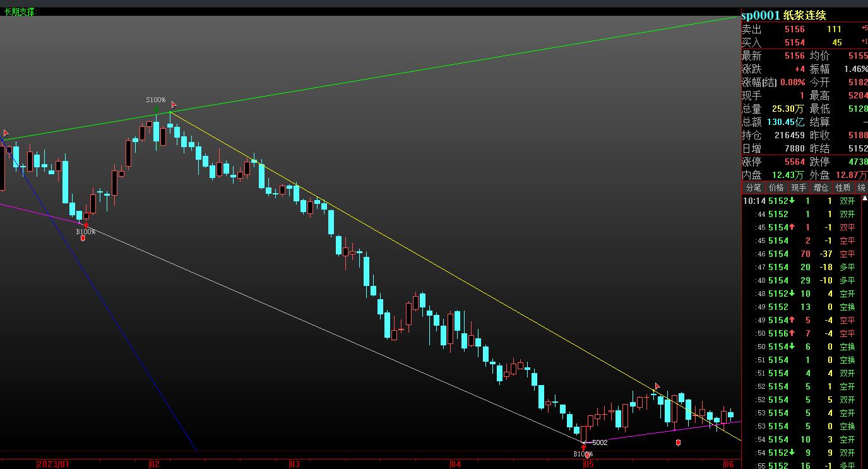Screen dimensions: 868x469
Task: Click the green down arrow in the :50 5154 row
Action: 792,347
